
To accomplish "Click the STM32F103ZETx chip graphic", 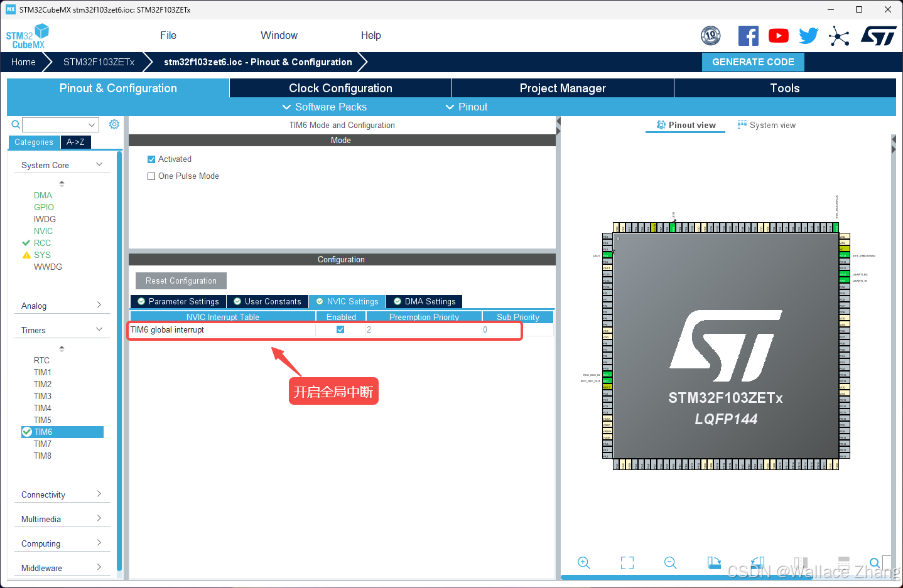I will pos(726,346).
